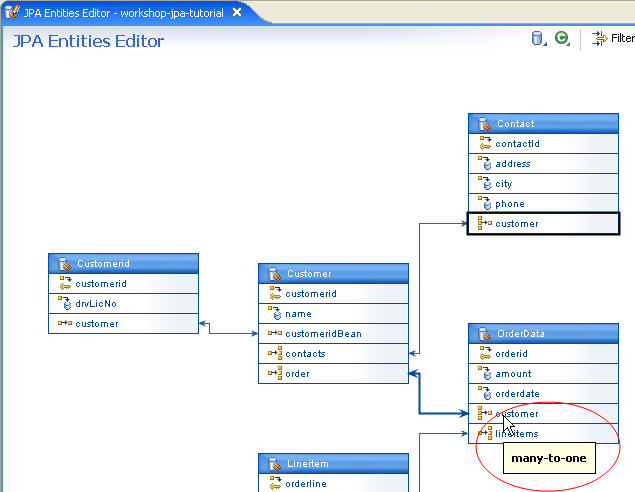The image size is (635, 492).
Task: Click many-to-one icon beside Contact's customer
Action: 484,223
